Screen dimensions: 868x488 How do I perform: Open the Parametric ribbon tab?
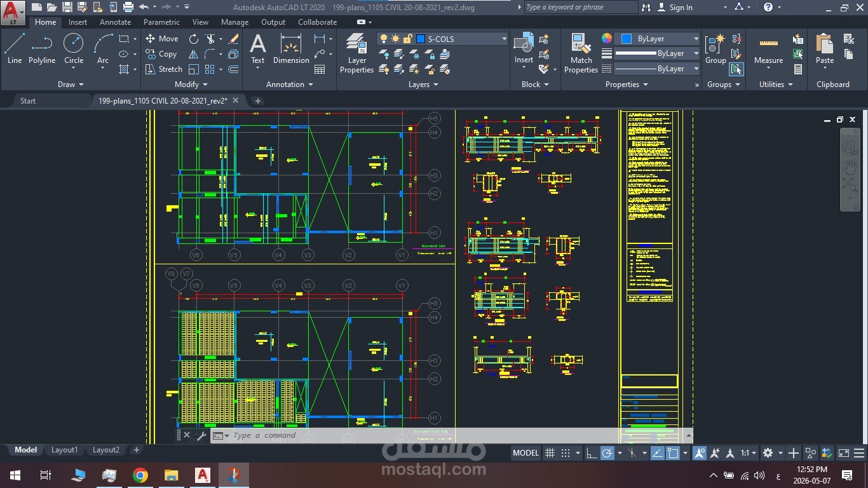[161, 22]
